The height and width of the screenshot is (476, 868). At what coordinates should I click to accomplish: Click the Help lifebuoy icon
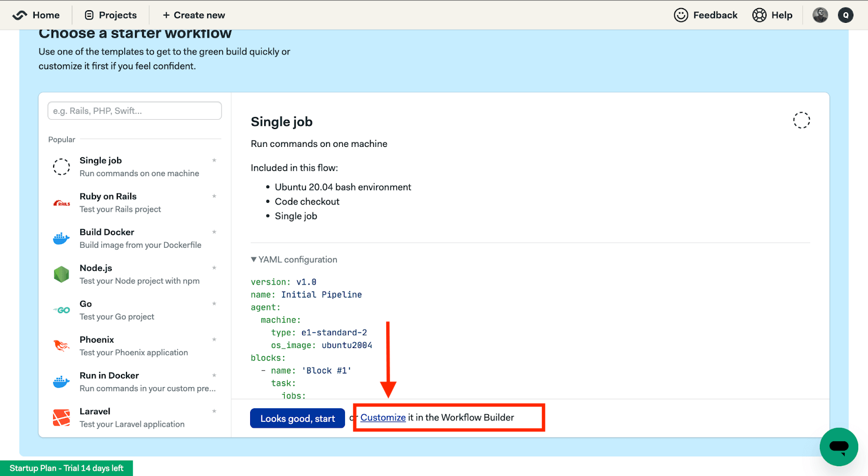tap(759, 15)
